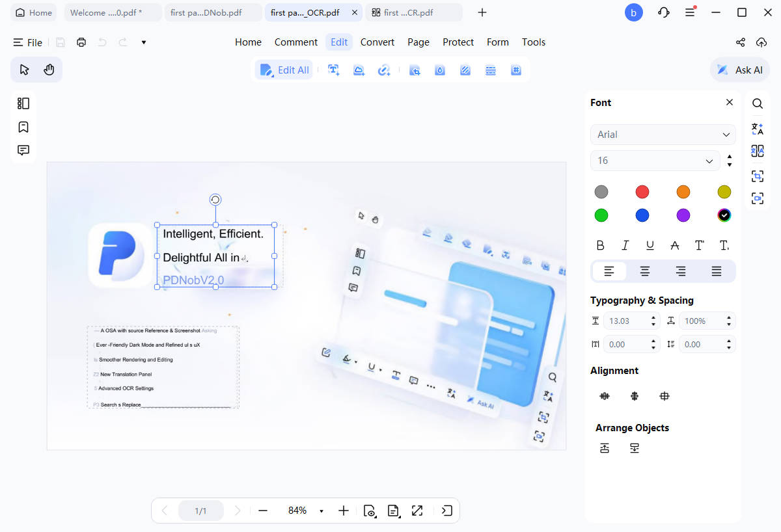The width and height of the screenshot is (781, 532).
Task: Select the Add Text tool
Action: tap(334, 70)
